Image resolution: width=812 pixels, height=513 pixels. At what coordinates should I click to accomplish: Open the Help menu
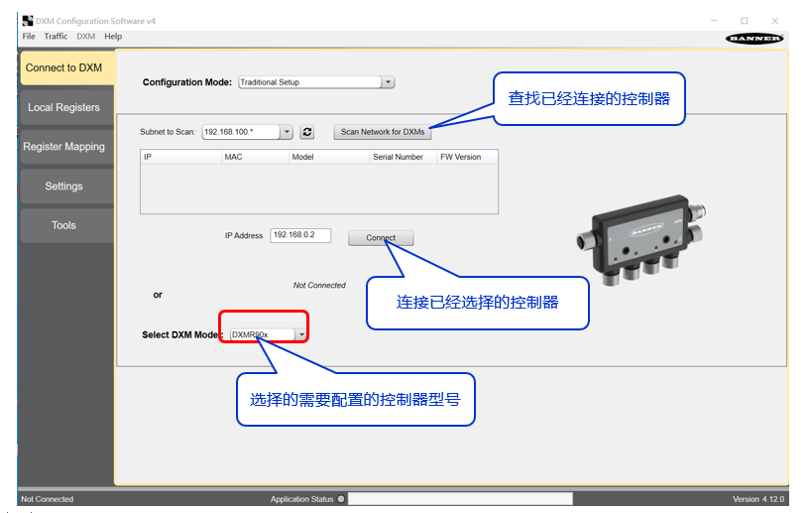(x=113, y=37)
